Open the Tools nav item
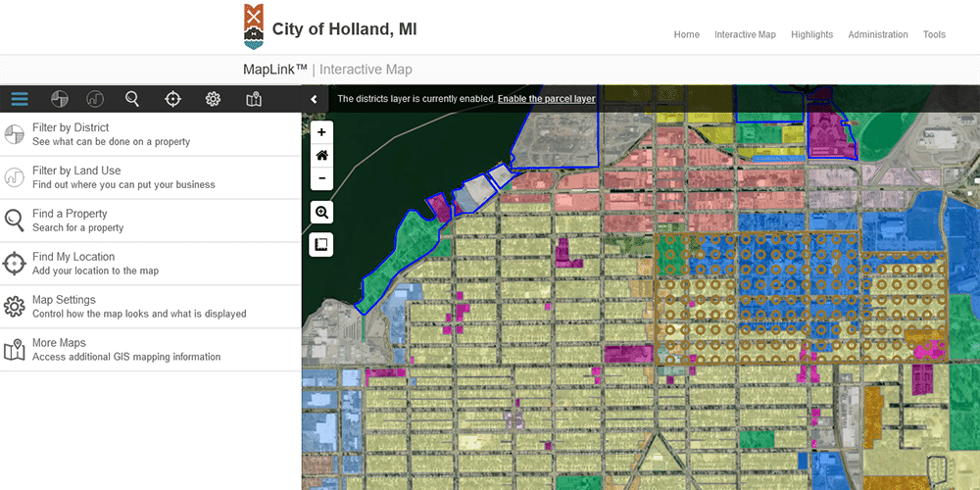Viewport: 980px width, 490px height. click(934, 34)
